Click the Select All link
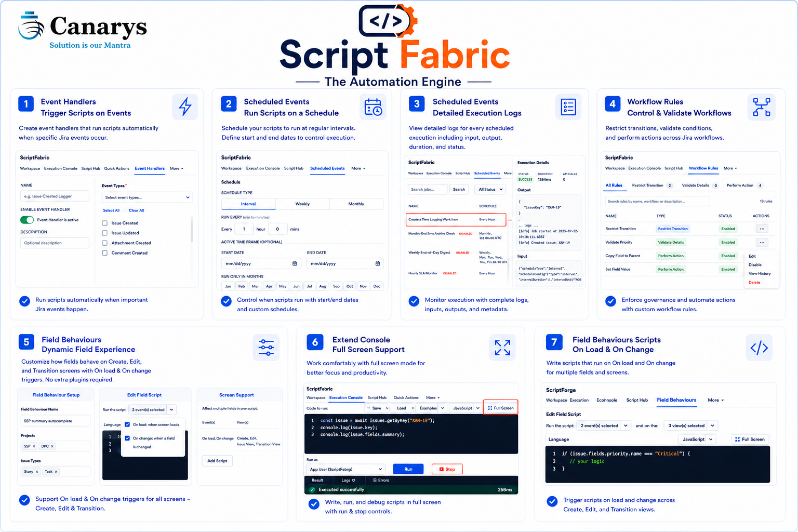 pyautogui.click(x=111, y=210)
